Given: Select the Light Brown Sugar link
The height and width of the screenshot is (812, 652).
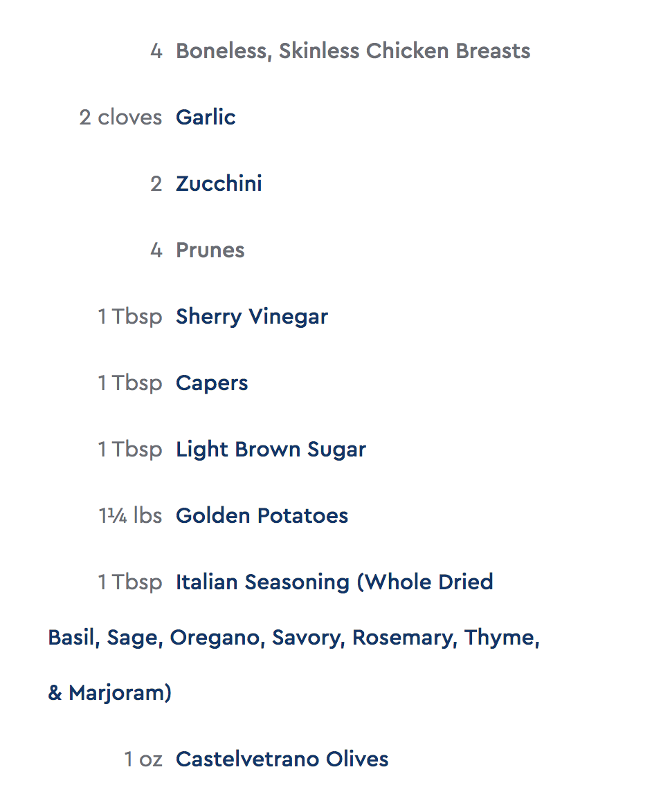Looking at the screenshot, I should (271, 450).
